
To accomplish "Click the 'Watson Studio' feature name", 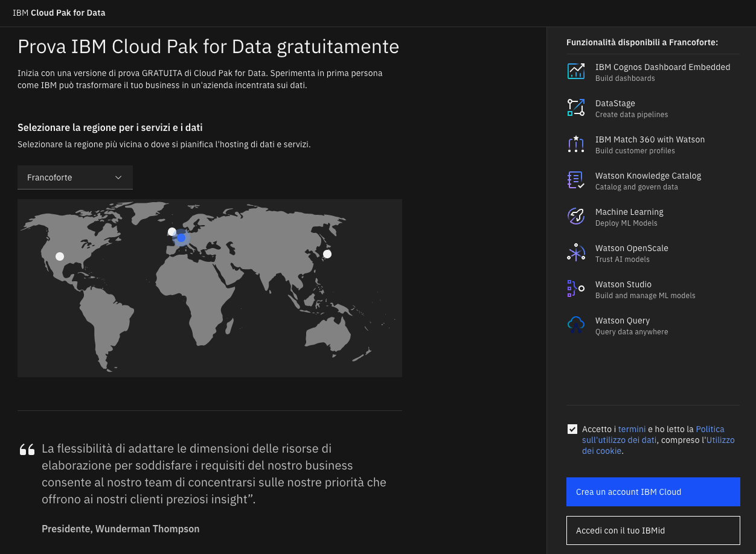I will [623, 284].
